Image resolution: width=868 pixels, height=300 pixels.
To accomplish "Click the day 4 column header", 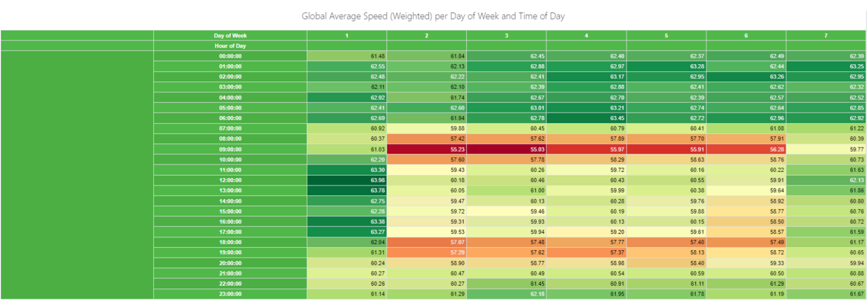I will coord(586,36).
